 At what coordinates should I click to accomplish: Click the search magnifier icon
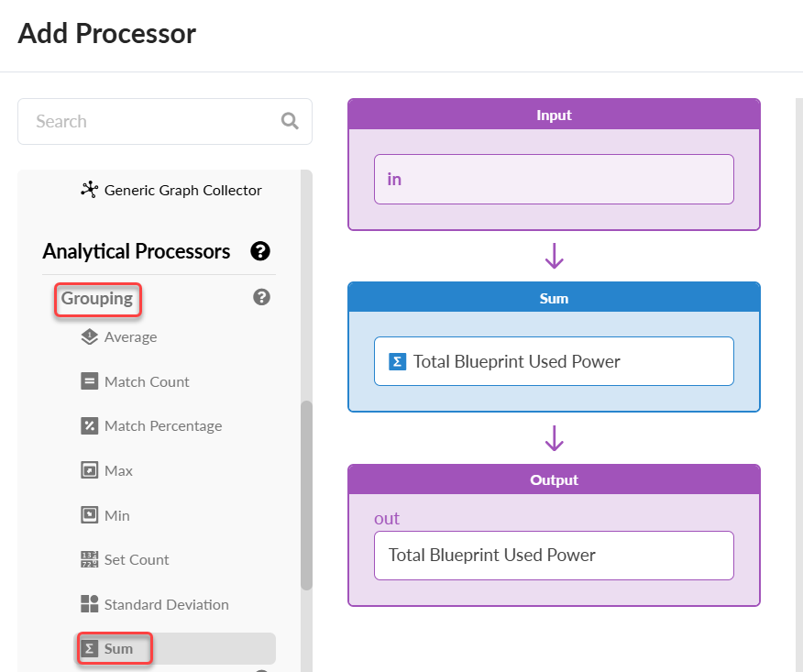pyautogui.click(x=290, y=121)
